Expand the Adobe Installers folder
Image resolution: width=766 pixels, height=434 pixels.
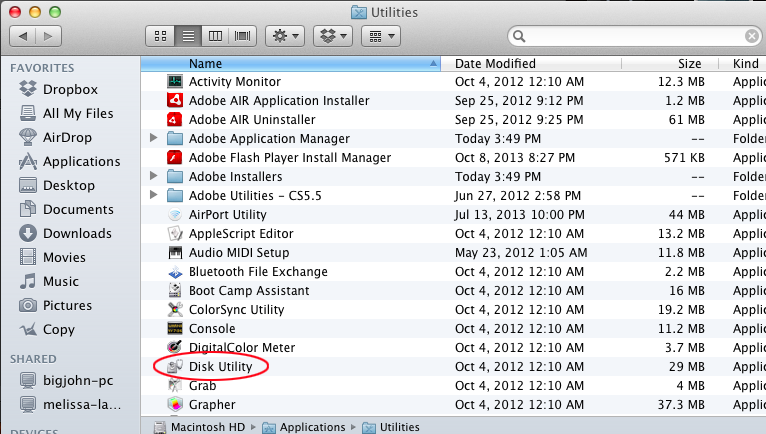click(x=153, y=177)
